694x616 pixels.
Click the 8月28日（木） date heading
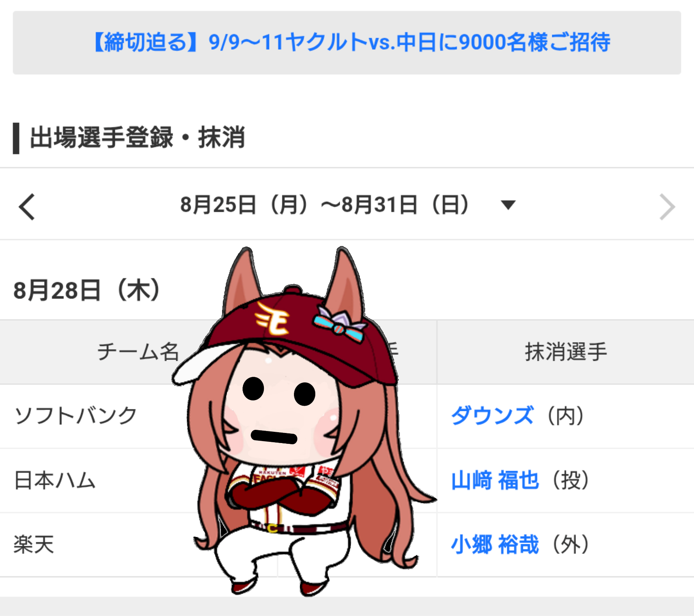(x=87, y=290)
